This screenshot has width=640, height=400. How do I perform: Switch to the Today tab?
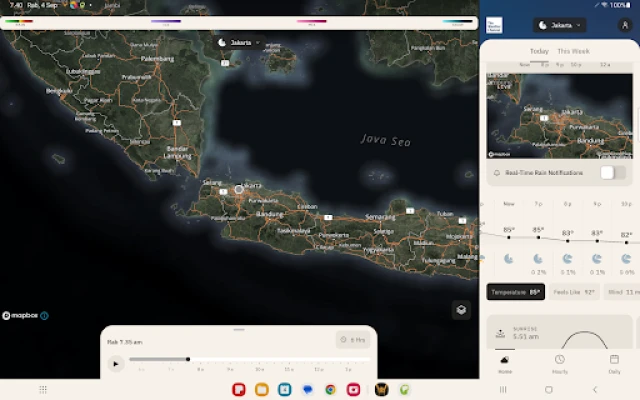pyautogui.click(x=539, y=51)
